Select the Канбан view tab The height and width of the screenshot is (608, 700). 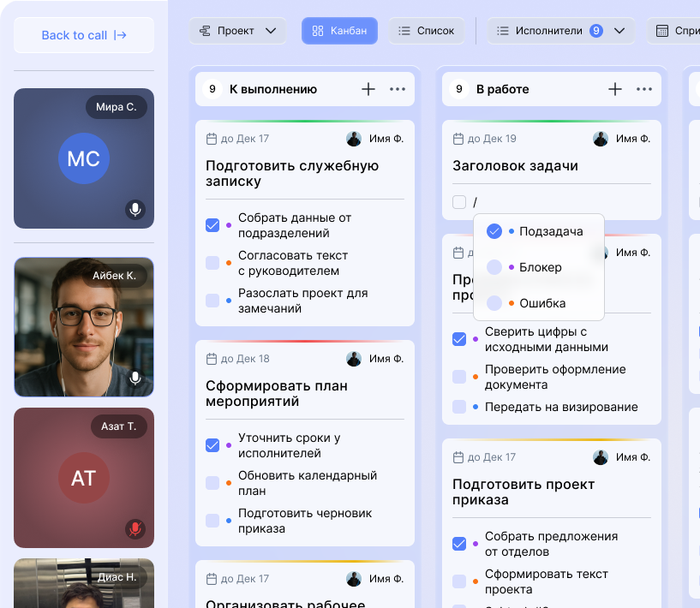(x=339, y=31)
